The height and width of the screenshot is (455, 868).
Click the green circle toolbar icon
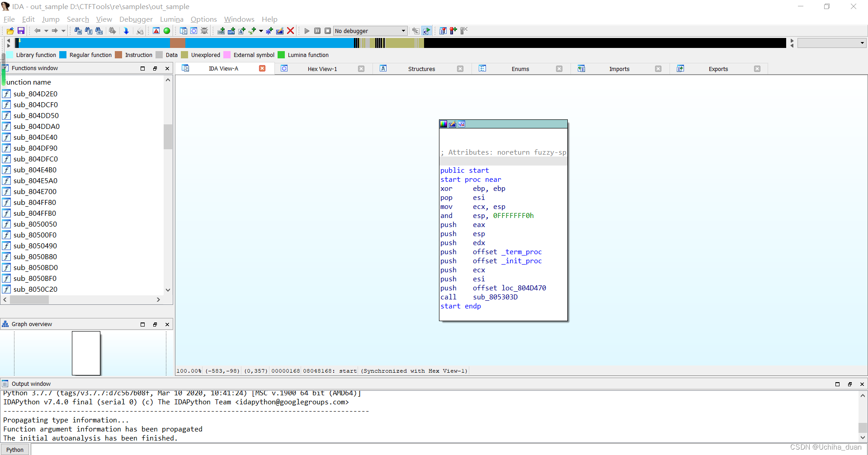(167, 31)
